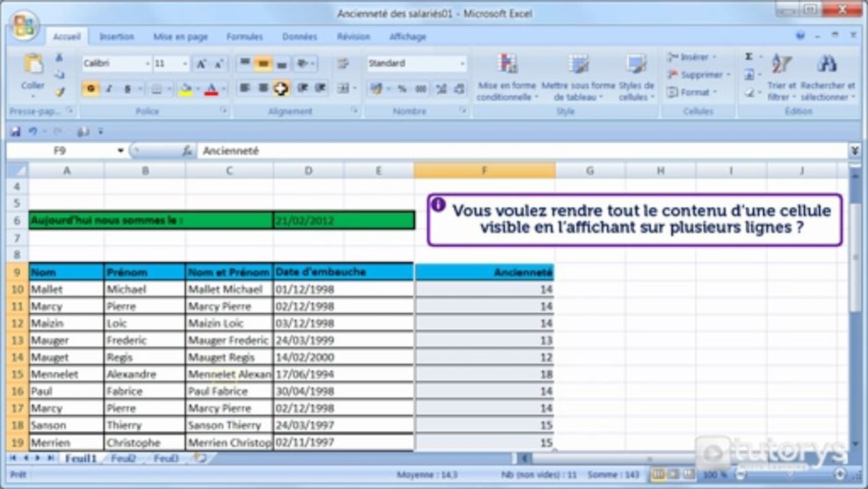Apply percent style format
Image resolution: width=868 pixels, height=489 pixels.
(402, 89)
